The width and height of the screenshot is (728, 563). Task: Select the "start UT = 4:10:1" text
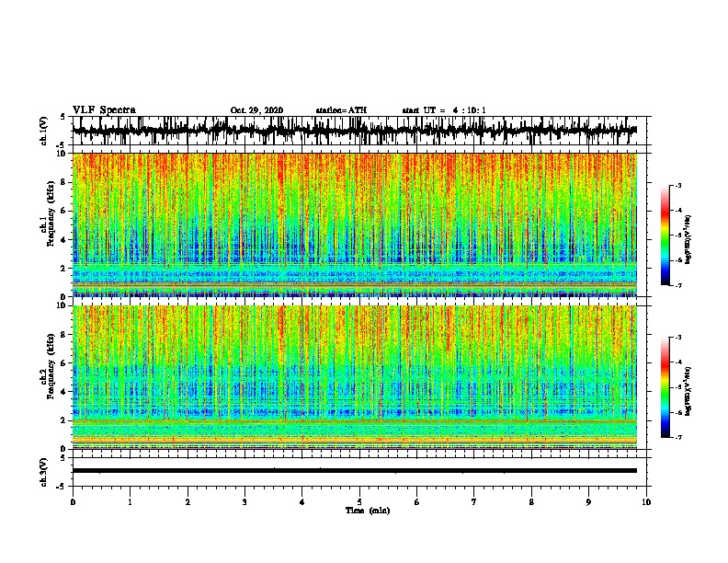click(x=444, y=110)
